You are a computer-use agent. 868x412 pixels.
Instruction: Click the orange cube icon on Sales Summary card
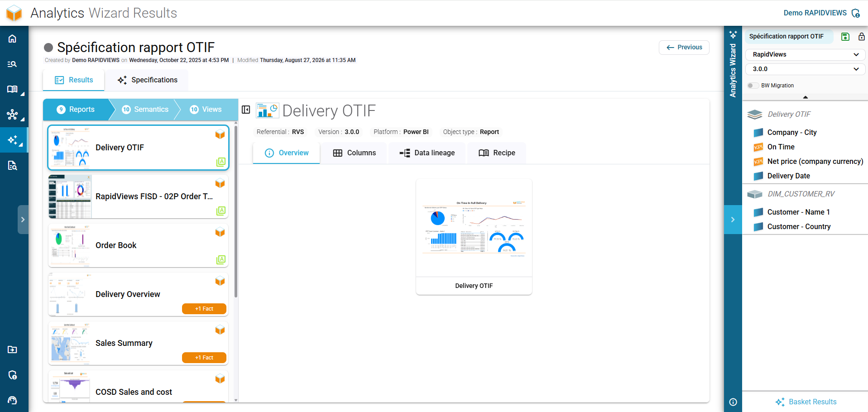220,330
